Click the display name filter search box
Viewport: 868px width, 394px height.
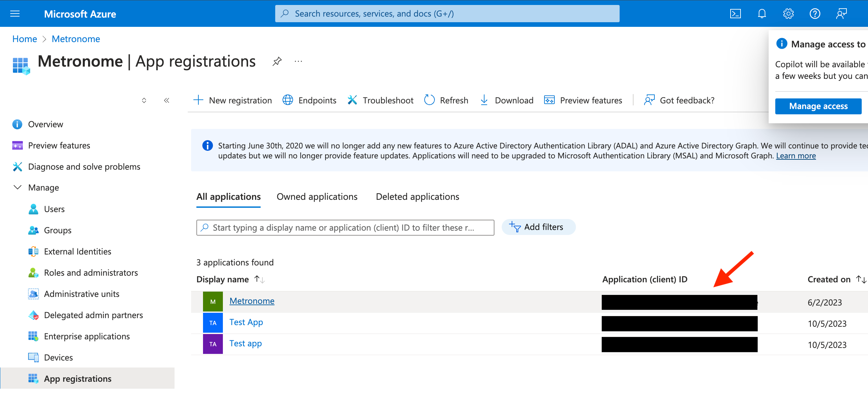[345, 228]
